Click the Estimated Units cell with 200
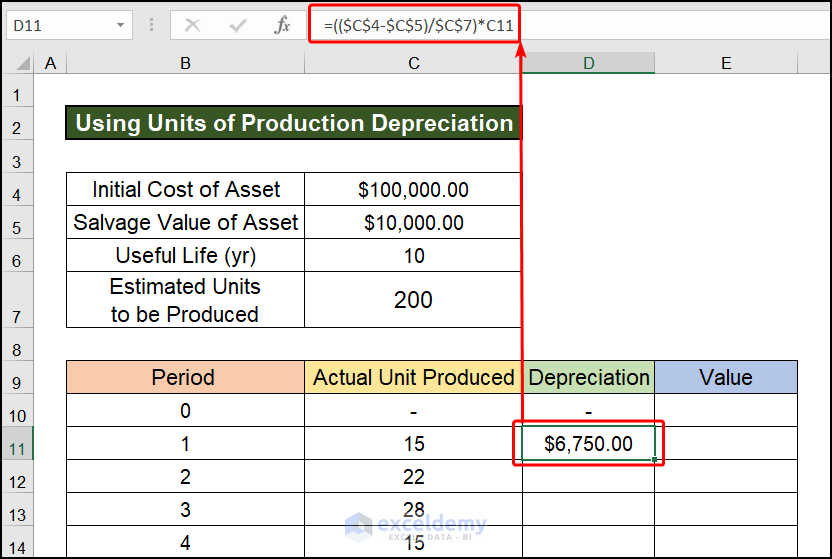This screenshot has width=832, height=559. 413,300
